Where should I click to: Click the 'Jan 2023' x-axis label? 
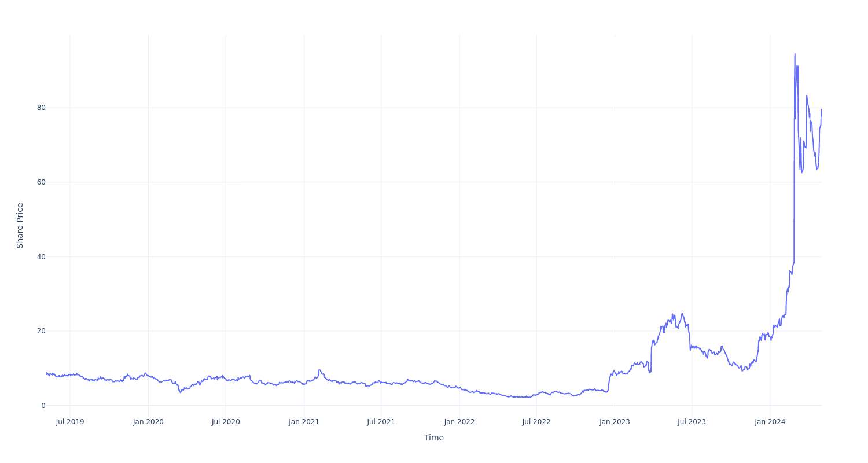(x=615, y=422)
